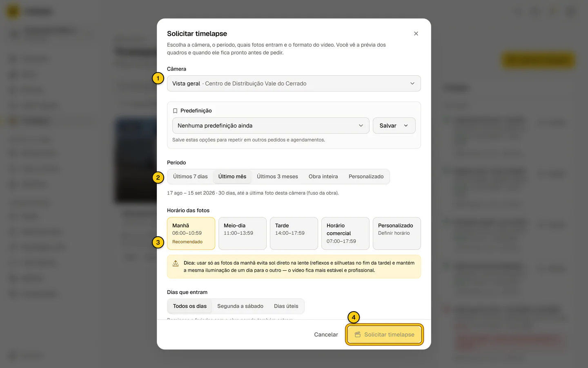The height and width of the screenshot is (368, 588).
Task: Choose the 'Últimos 3 meses' period
Action: pos(277,177)
